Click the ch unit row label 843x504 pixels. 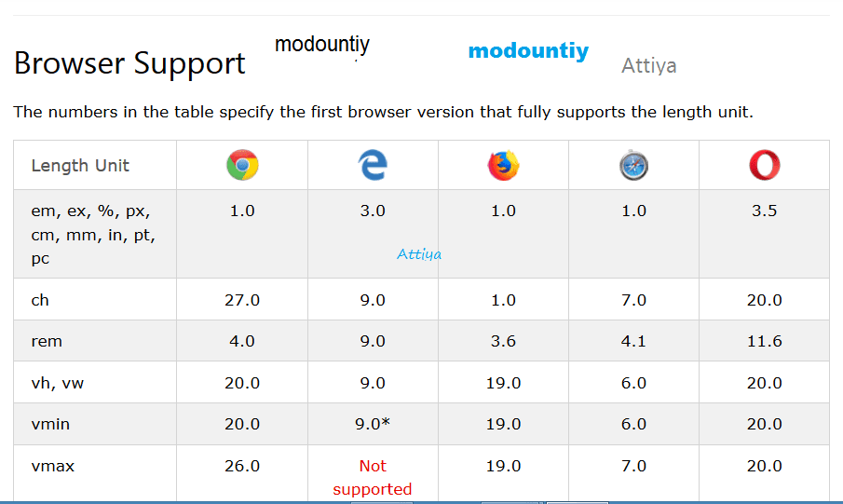tap(40, 300)
